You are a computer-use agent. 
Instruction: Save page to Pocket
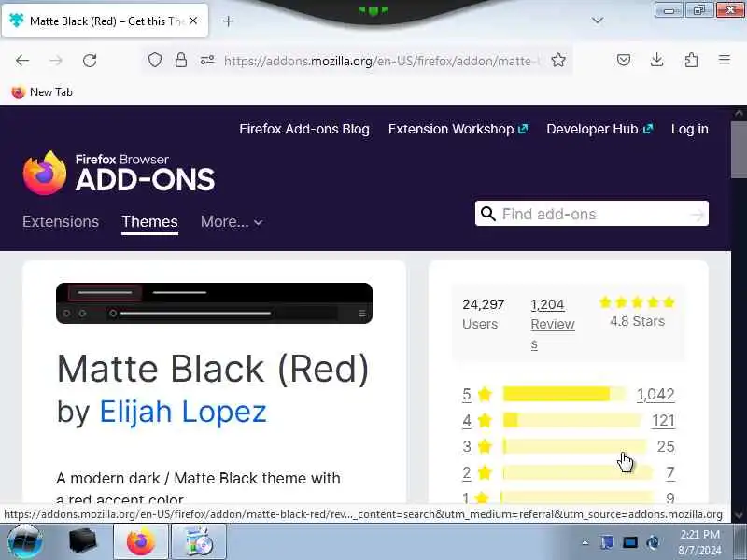(x=624, y=60)
